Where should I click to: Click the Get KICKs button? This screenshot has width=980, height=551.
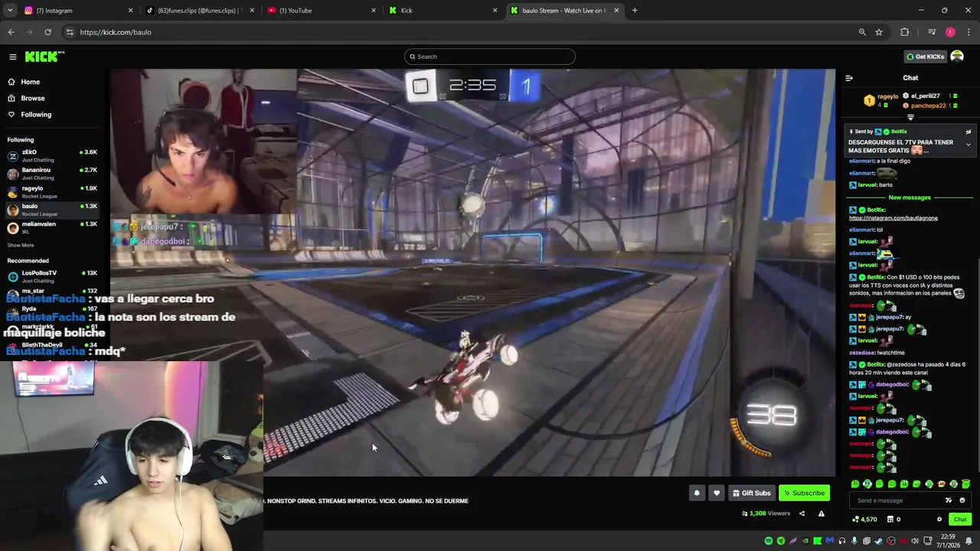pos(925,57)
